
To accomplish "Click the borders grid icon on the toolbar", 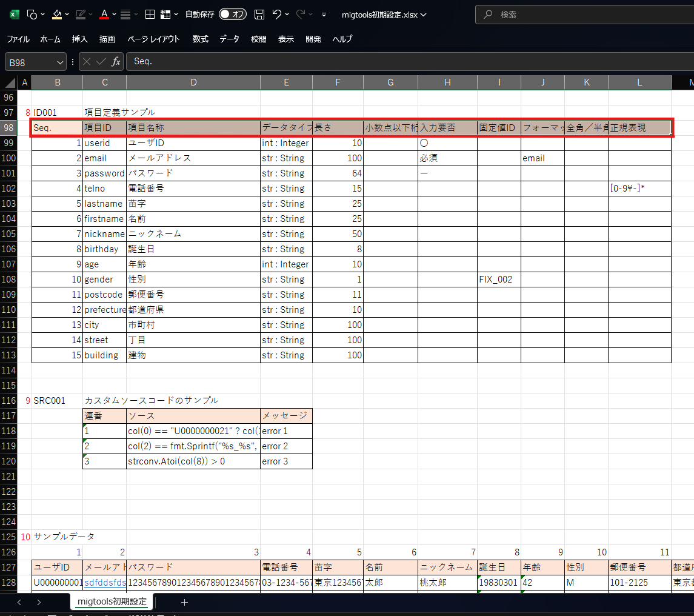I will coord(149,15).
